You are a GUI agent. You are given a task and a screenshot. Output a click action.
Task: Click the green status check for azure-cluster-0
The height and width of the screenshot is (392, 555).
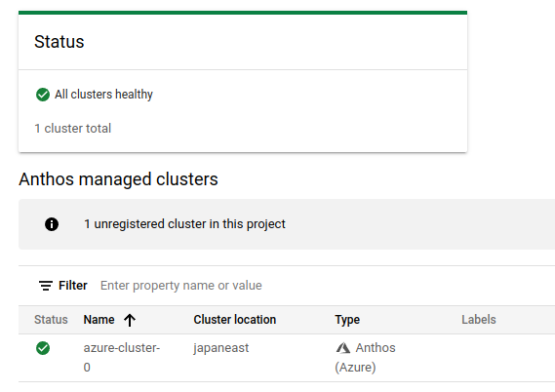coord(43,348)
